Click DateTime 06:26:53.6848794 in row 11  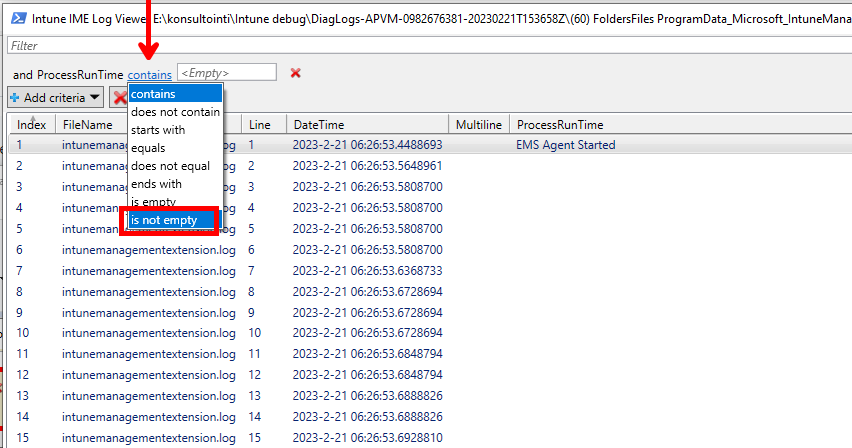coord(367,354)
